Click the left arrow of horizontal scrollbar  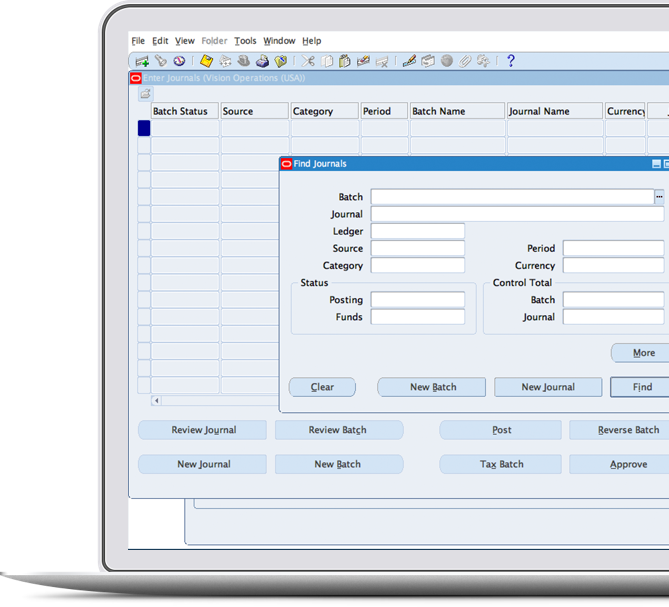[x=157, y=400]
